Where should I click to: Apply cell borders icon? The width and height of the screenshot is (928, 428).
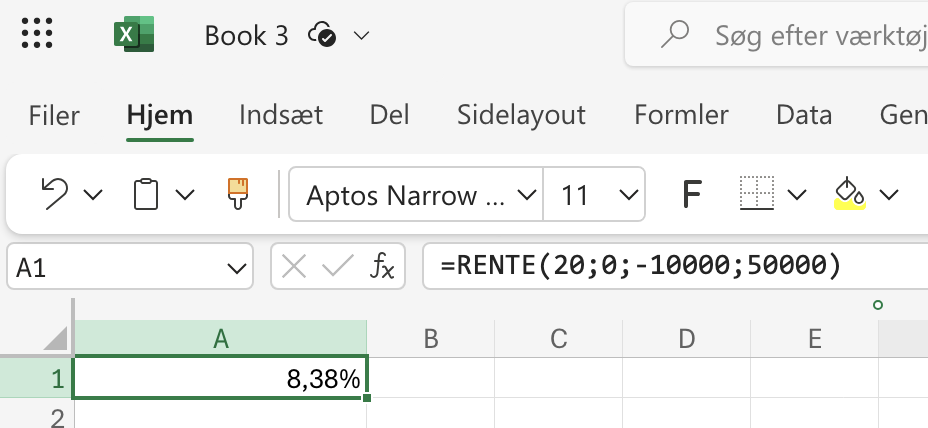pyautogui.click(x=757, y=193)
